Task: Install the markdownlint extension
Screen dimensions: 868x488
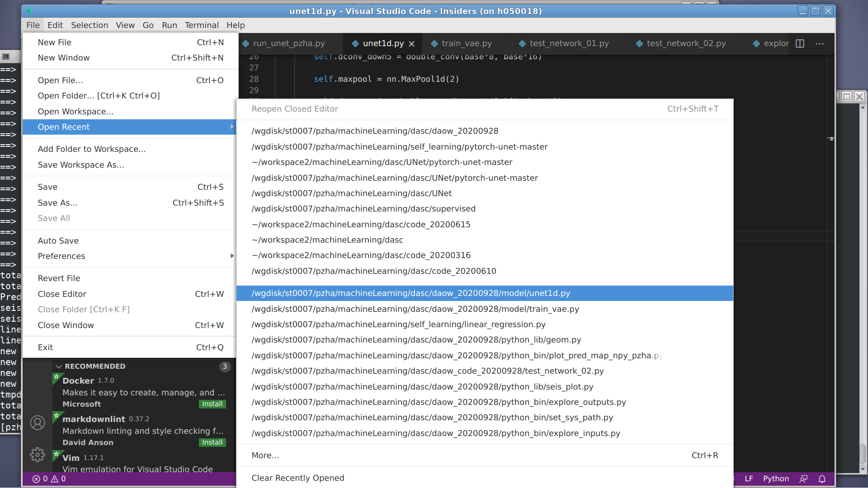Action: coord(212,442)
